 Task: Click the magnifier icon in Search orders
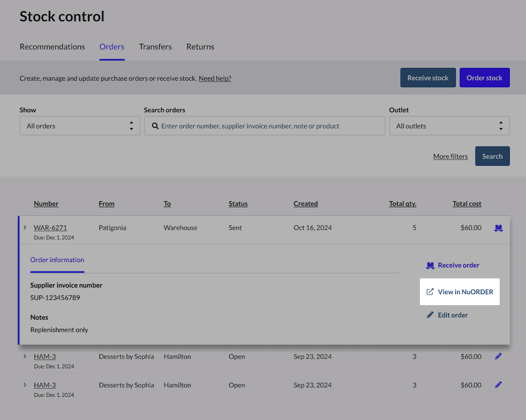[155, 126]
